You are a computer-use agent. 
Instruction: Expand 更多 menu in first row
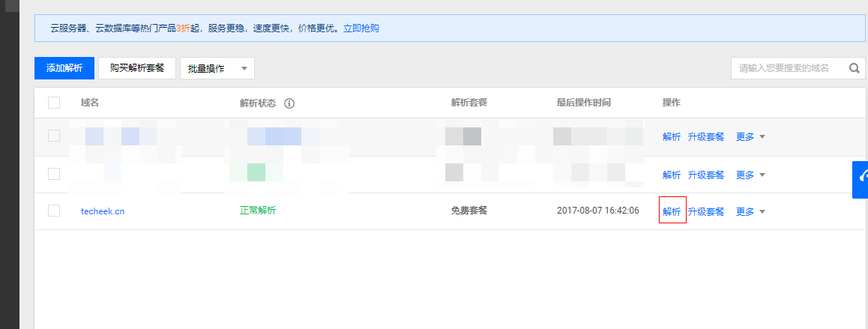(750, 136)
